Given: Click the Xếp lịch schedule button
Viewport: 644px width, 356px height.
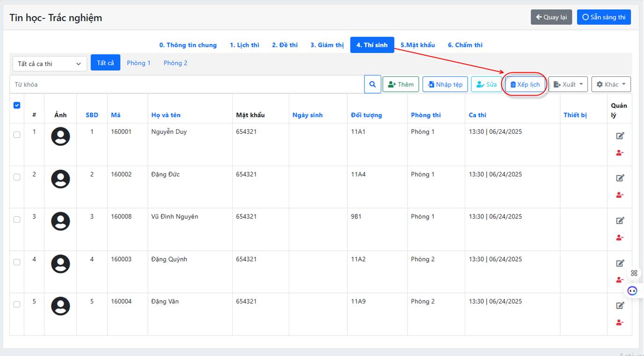Looking at the screenshot, I should 525,85.
